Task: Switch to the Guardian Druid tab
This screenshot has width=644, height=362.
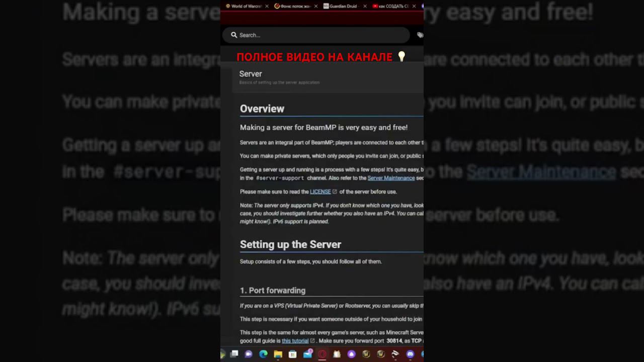Action: [x=343, y=6]
